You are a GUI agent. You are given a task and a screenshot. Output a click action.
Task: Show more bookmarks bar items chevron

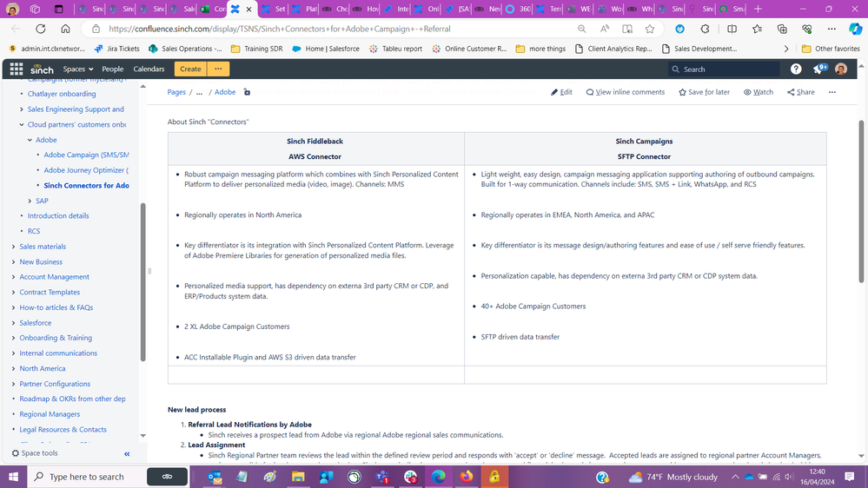coord(786,49)
